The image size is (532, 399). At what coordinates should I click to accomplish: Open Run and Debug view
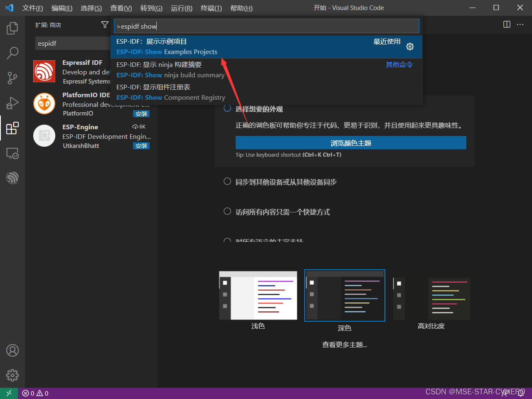click(x=12, y=103)
